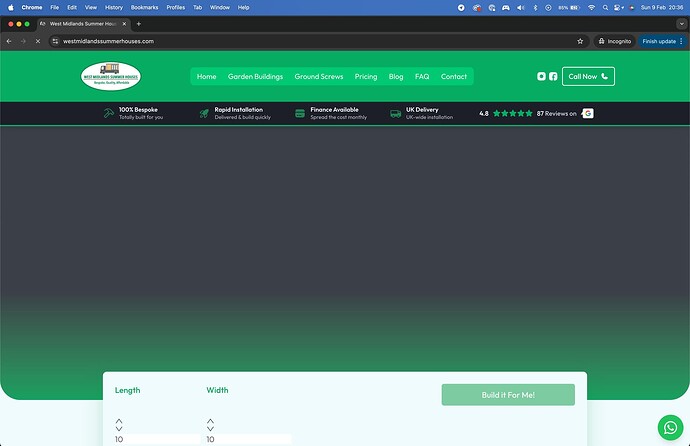Close the browser tab
The width and height of the screenshot is (690, 446).
coord(124,24)
